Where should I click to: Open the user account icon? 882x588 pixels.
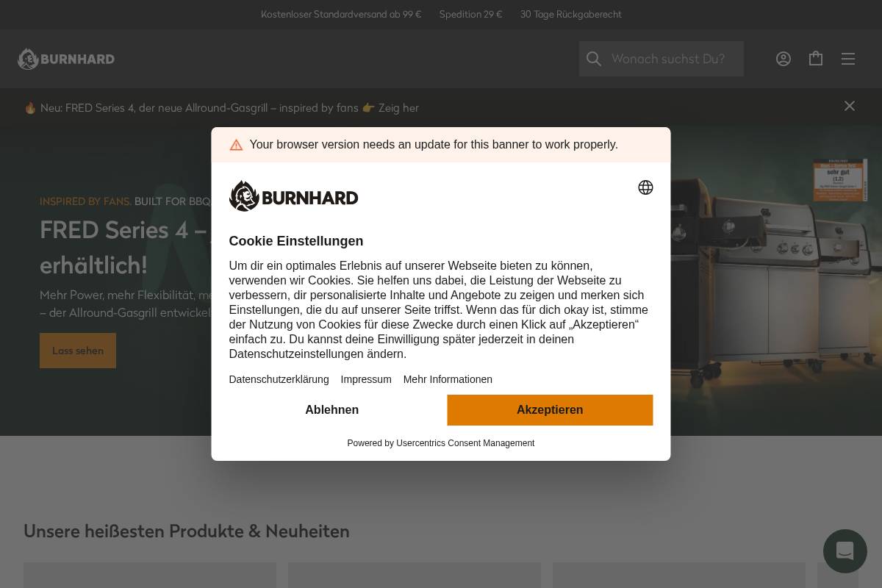coord(784,59)
